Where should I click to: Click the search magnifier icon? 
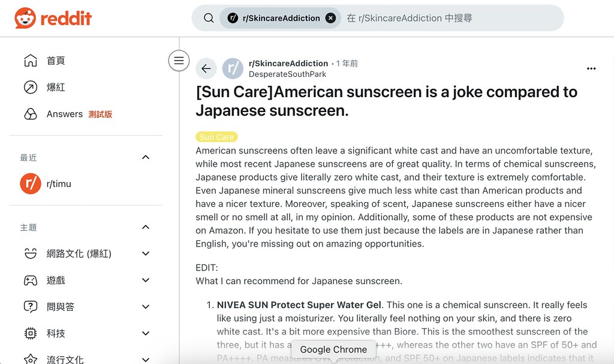(209, 18)
